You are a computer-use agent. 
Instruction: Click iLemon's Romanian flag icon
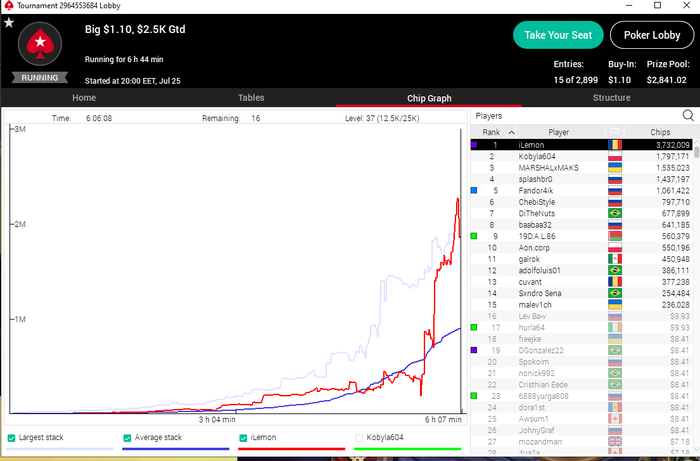tap(615, 145)
